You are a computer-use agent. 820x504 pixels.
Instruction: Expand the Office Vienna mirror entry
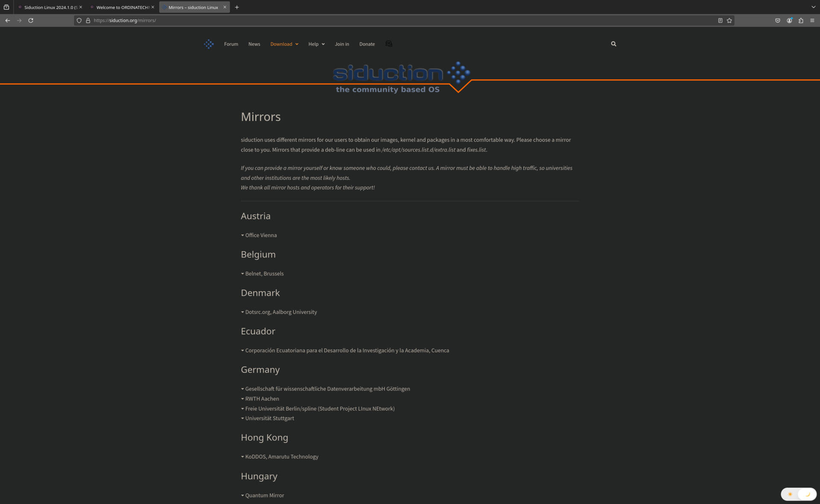point(259,235)
